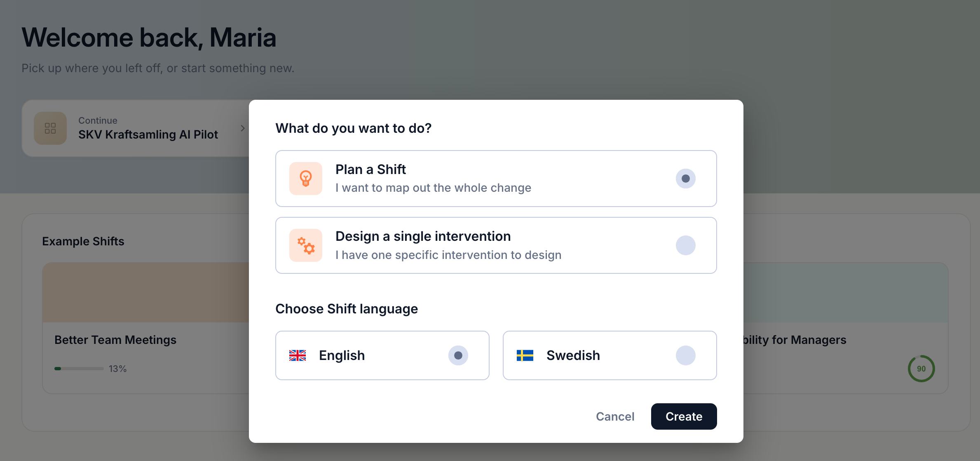980x461 pixels.
Task: Open the example card for Managers
Action: point(846,328)
